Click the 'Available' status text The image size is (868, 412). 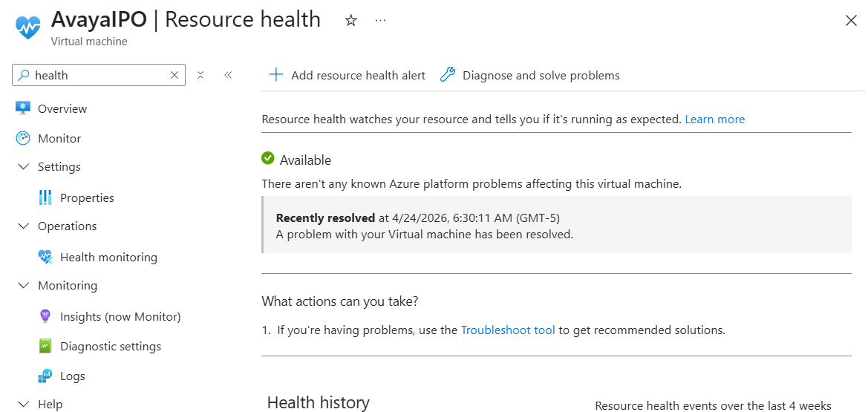click(306, 160)
